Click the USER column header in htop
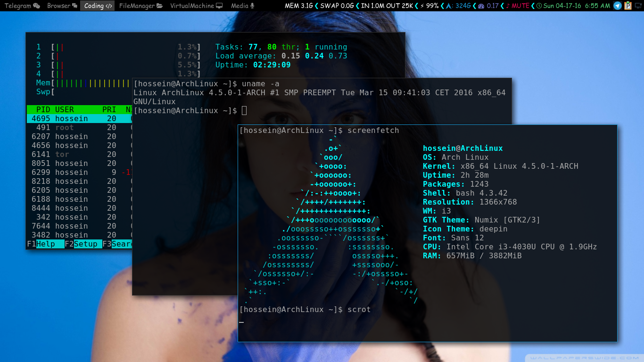The height and width of the screenshot is (362, 644). [65, 109]
